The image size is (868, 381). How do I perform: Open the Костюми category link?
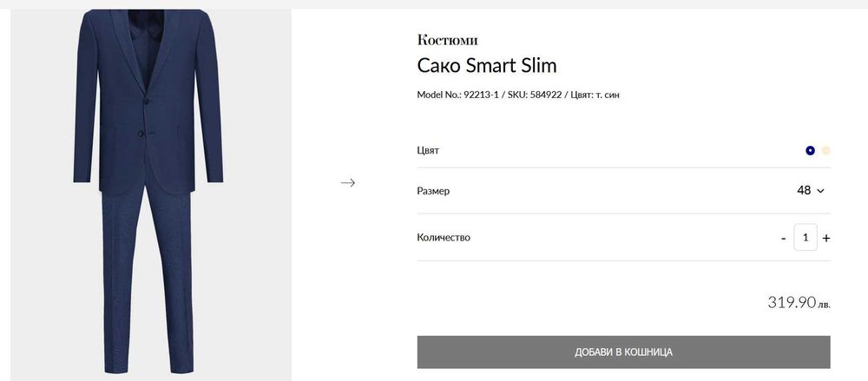[447, 40]
